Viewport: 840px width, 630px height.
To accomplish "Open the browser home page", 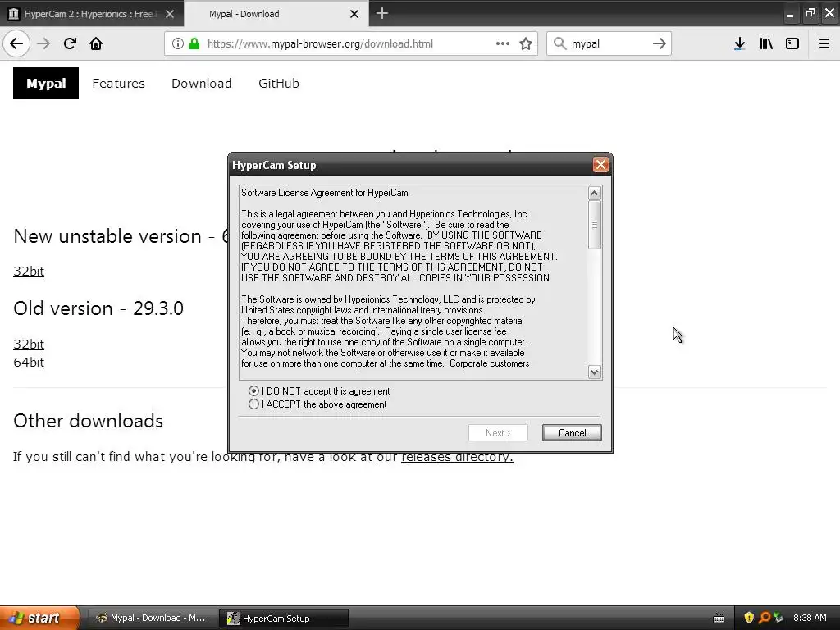I will (x=96, y=44).
